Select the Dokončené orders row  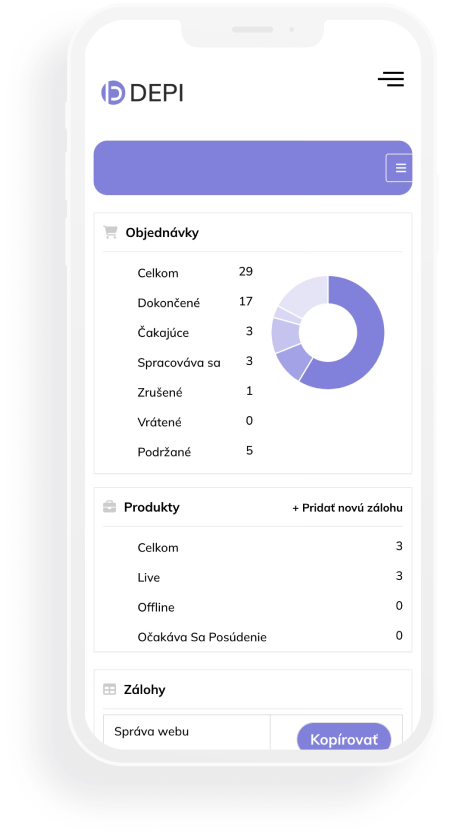coord(195,303)
